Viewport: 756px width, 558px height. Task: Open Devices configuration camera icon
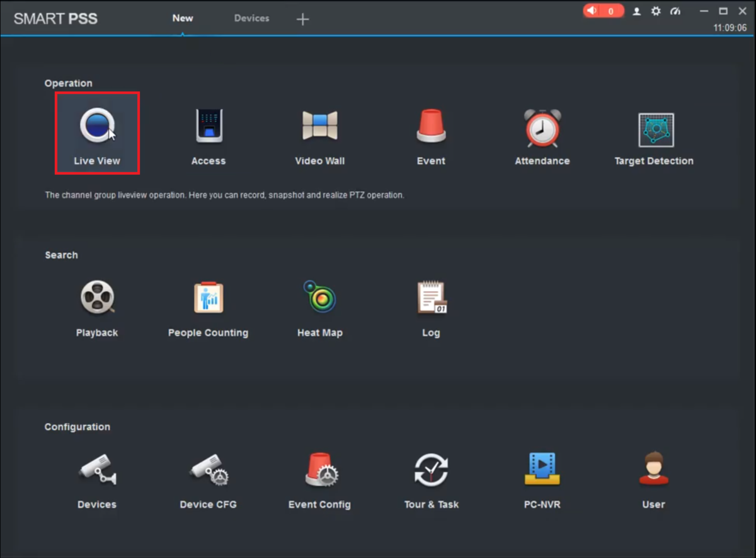coord(97,470)
